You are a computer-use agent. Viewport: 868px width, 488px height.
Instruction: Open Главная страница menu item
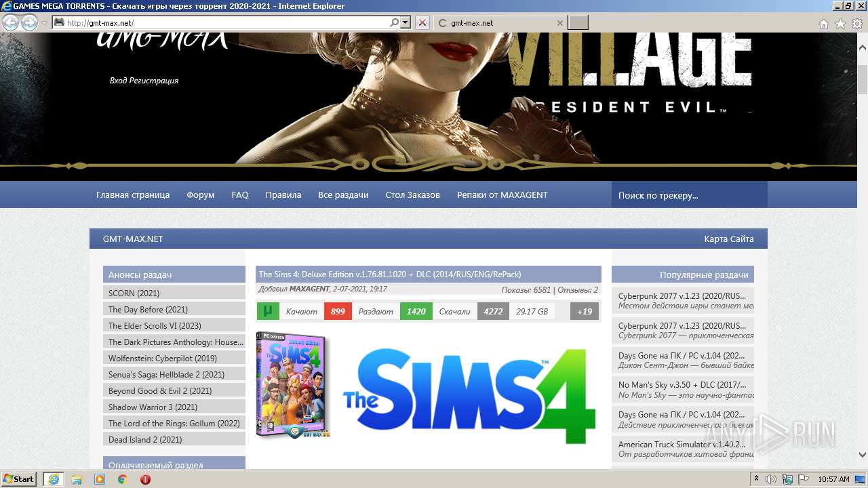pos(133,195)
